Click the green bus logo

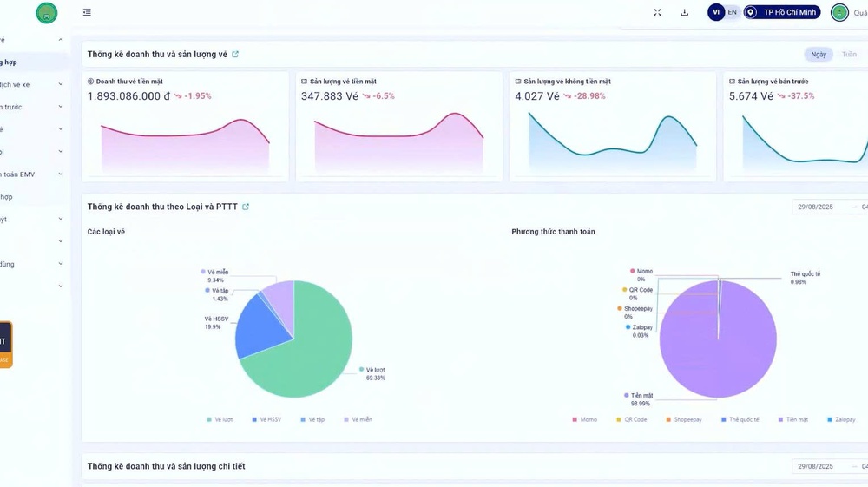coord(47,13)
